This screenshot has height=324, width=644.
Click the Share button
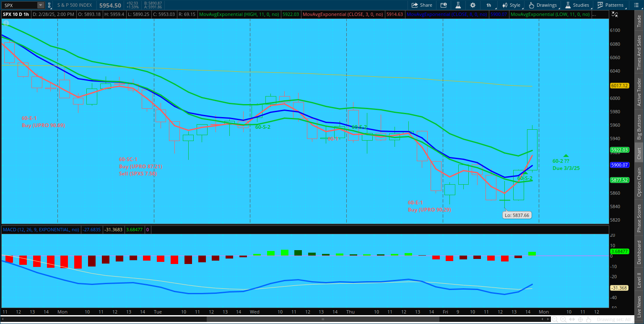[x=422, y=5]
